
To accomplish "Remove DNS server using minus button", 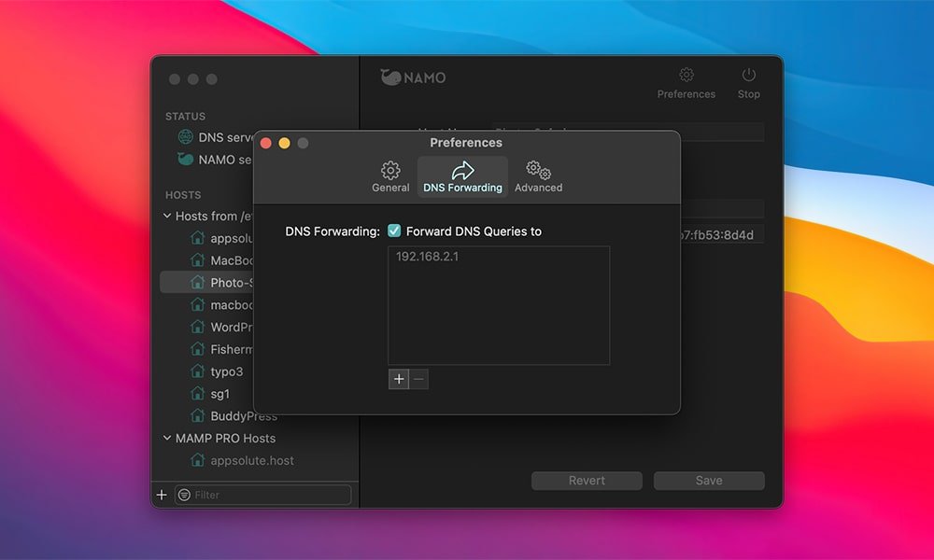I will tap(418, 379).
